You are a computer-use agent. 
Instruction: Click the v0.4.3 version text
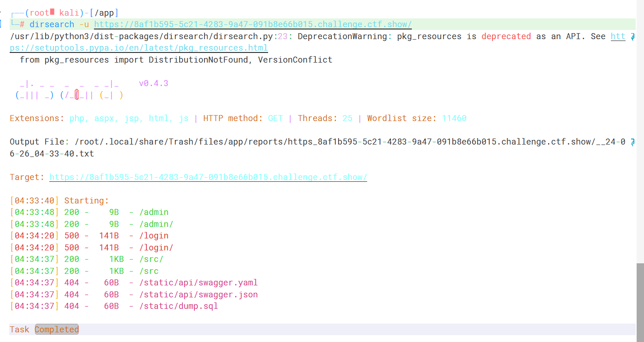coord(153,83)
